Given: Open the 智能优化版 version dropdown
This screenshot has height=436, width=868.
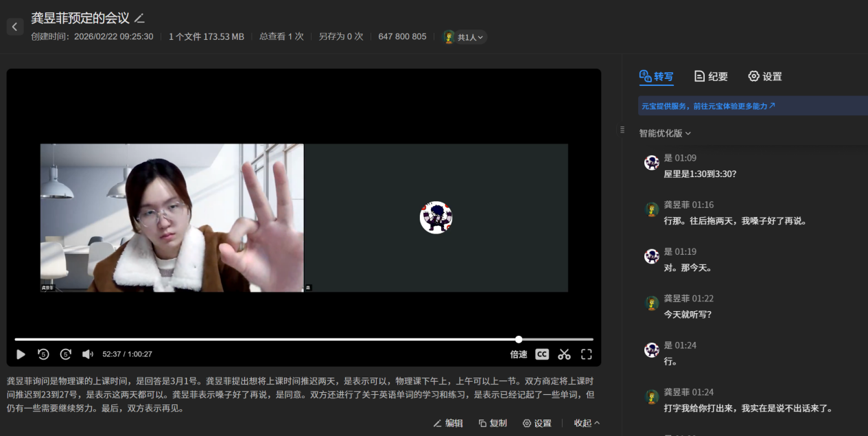Looking at the screenshot, I should (665, 133).
